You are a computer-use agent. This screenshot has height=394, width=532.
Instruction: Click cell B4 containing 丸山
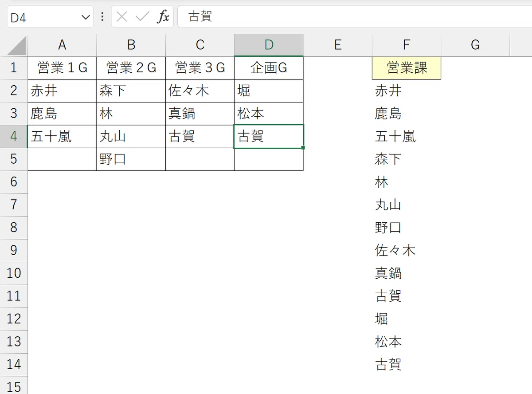(x=131, y=137)
